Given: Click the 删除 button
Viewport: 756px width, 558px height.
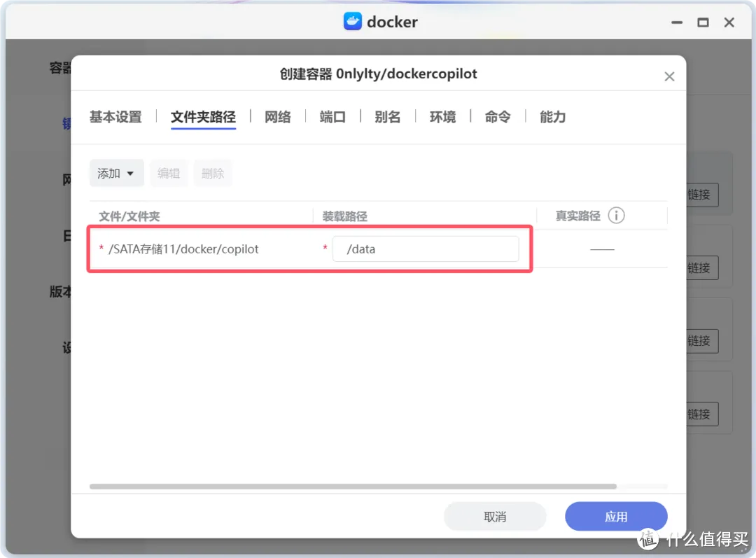Looking at the screenshot, I should point(213,173).
